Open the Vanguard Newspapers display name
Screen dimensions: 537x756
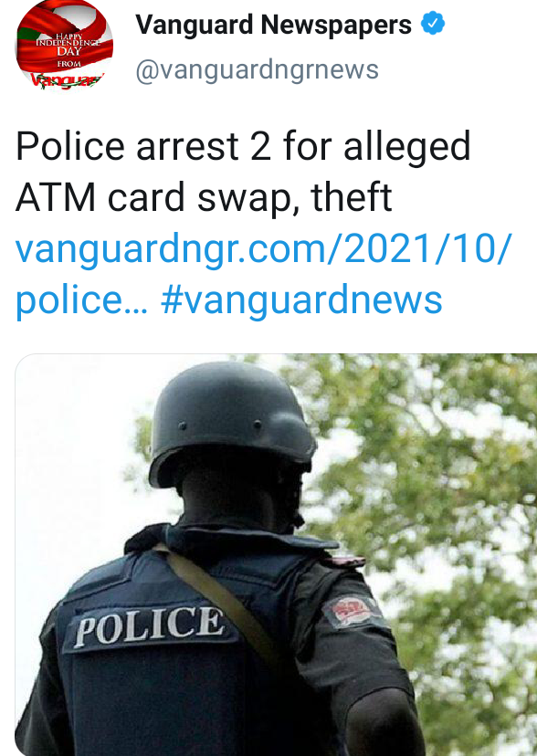pos(273,24)
